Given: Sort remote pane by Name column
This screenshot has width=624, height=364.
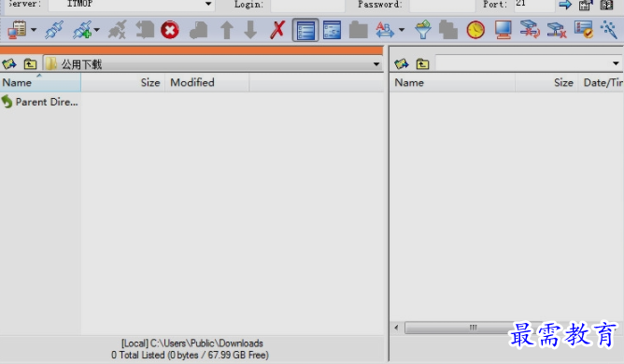Looking at the screenshot, I should pos(452,82).
